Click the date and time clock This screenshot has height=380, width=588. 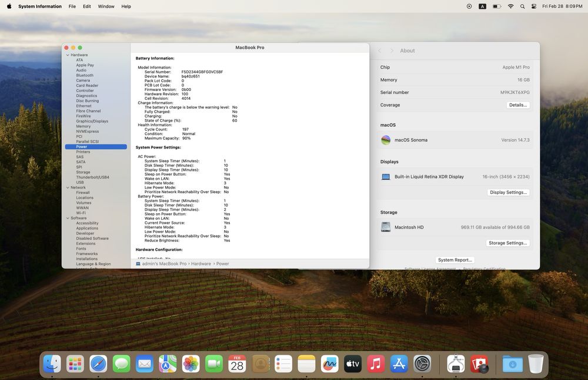(x=562, y=6)
